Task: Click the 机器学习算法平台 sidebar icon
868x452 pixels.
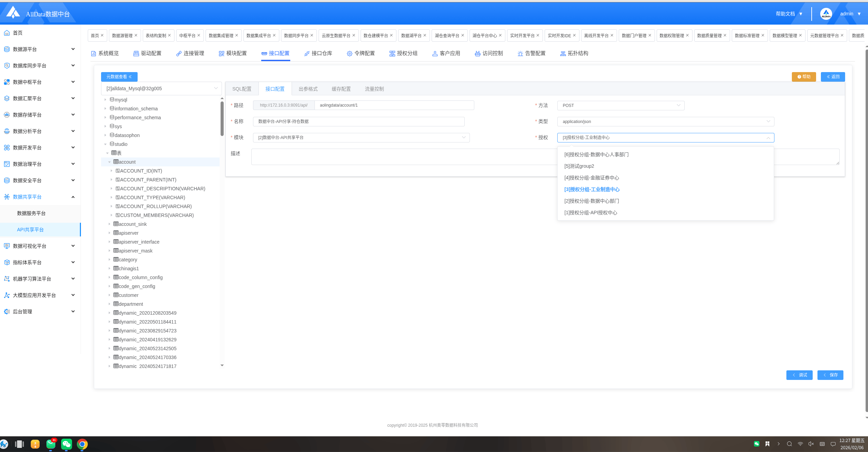Action: (x=6, y=279)
